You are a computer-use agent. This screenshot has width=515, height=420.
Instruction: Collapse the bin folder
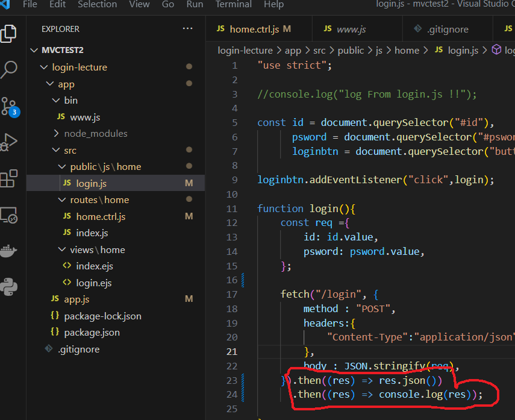pos(56,100)
